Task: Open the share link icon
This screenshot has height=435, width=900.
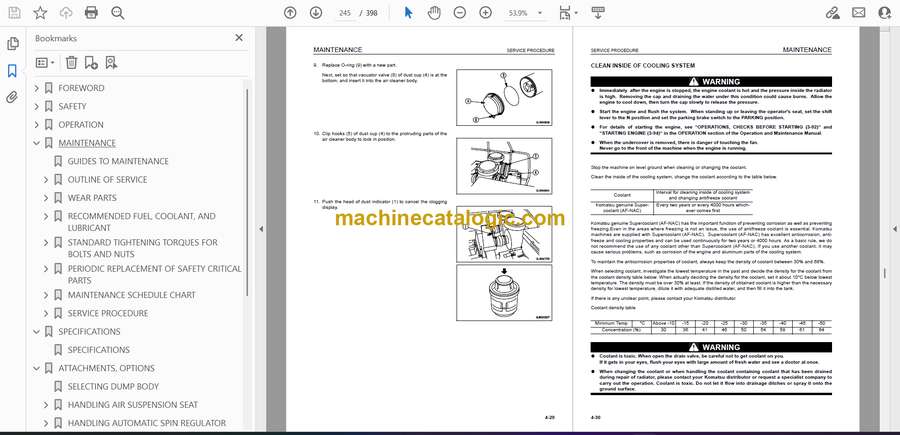Action: click(833, 13)
